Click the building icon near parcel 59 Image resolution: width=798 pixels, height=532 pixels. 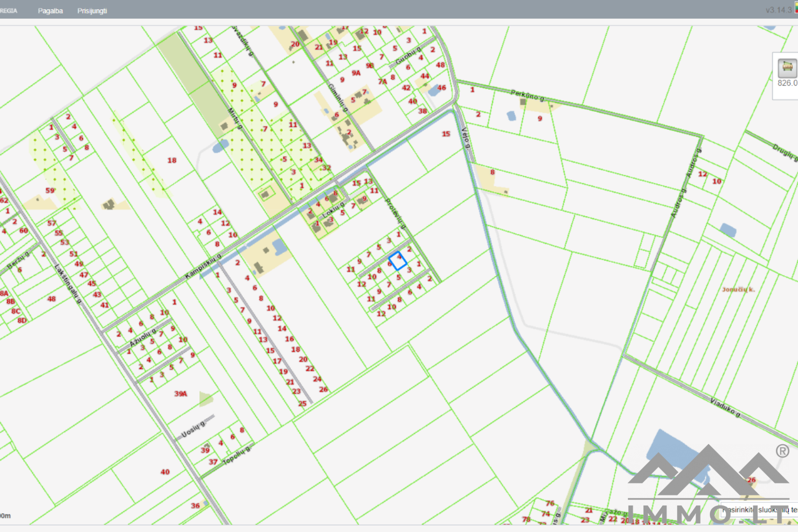coord(109,204)
